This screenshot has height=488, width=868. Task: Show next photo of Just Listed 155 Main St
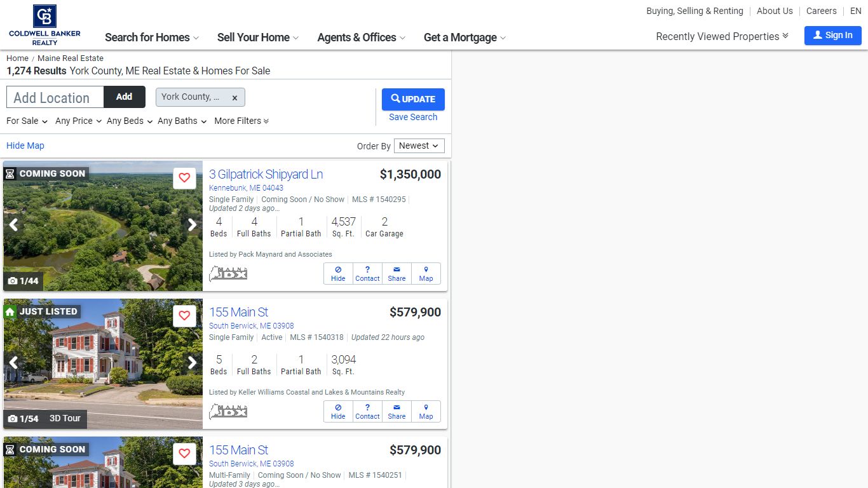[x=192, y=362]
